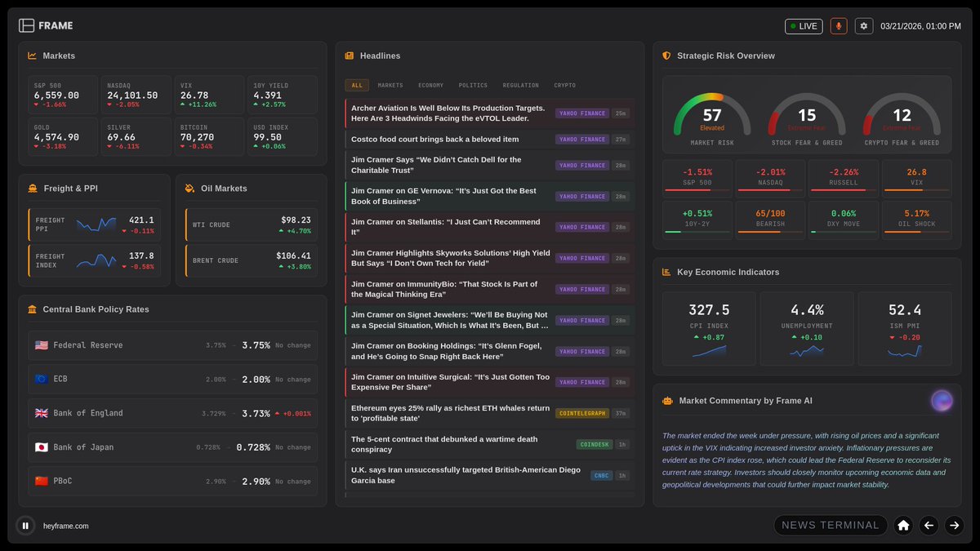Toggle the microphone button

tap(839, 26)
